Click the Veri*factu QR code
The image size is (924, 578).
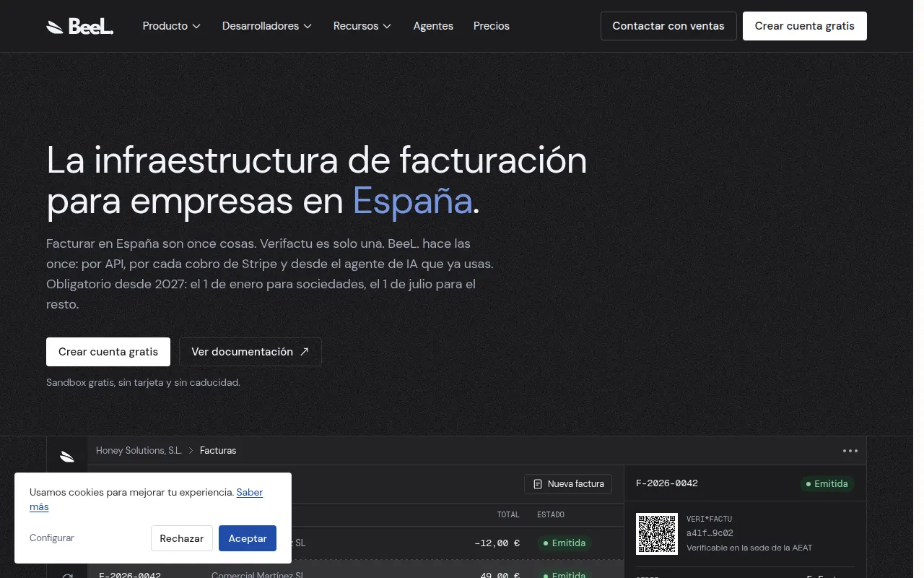pos(657,534)
